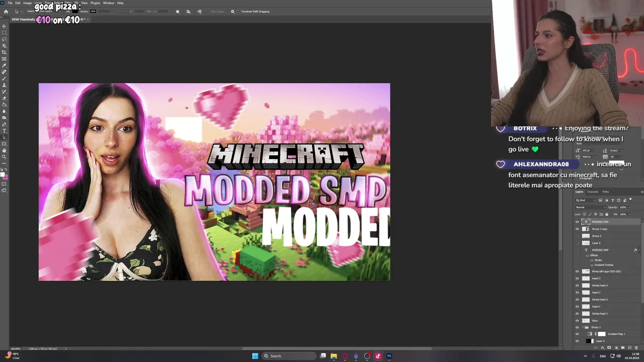Open the pink background color swatch
The width and height of the screenshot is (644, 362).
click(x=6, y=177)
